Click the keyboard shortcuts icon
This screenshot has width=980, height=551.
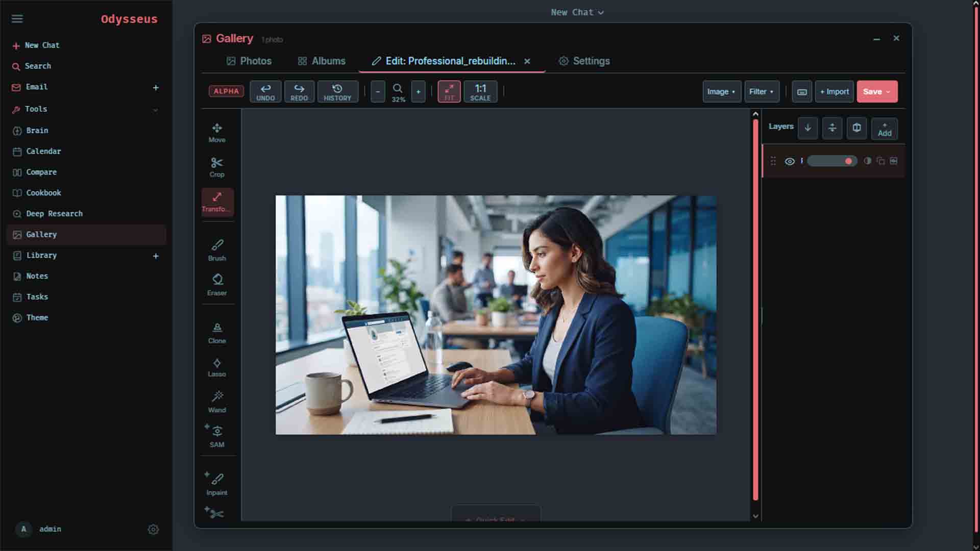(802, 92)
